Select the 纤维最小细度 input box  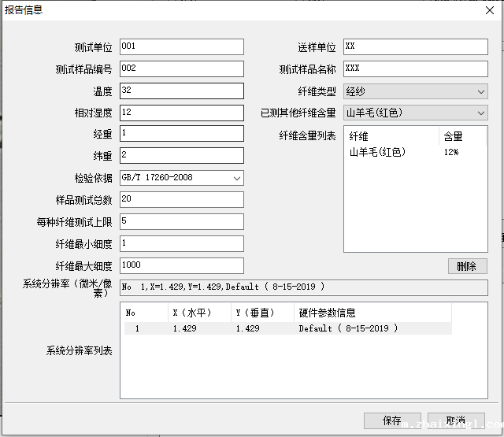click(181, 244)
